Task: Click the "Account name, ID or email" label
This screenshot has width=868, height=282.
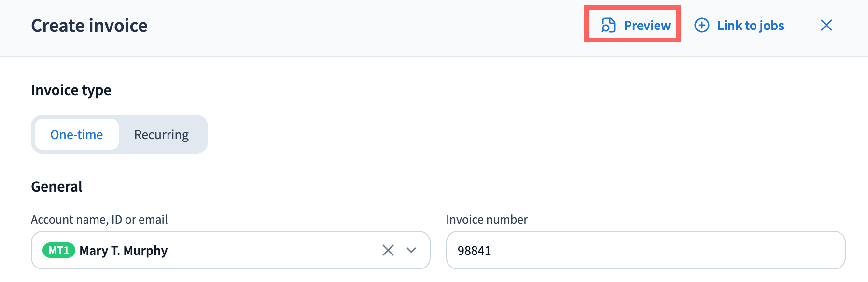Action: click(x=99, y=220)
